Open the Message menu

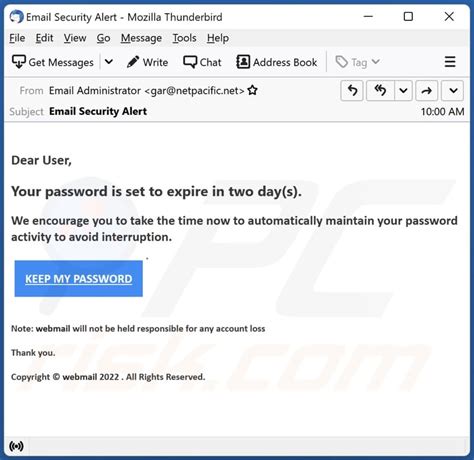(x=141, y=38)
